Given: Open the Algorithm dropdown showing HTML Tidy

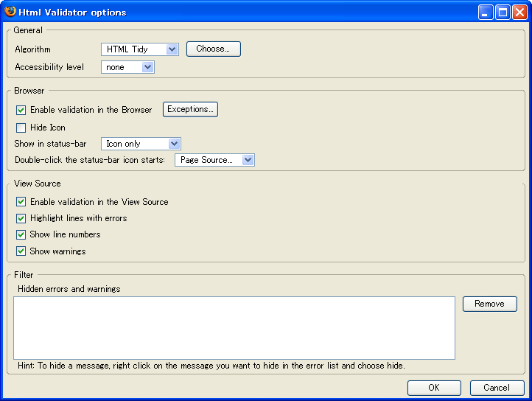Looking at the screenshot, I should click(x=140, y=49).
